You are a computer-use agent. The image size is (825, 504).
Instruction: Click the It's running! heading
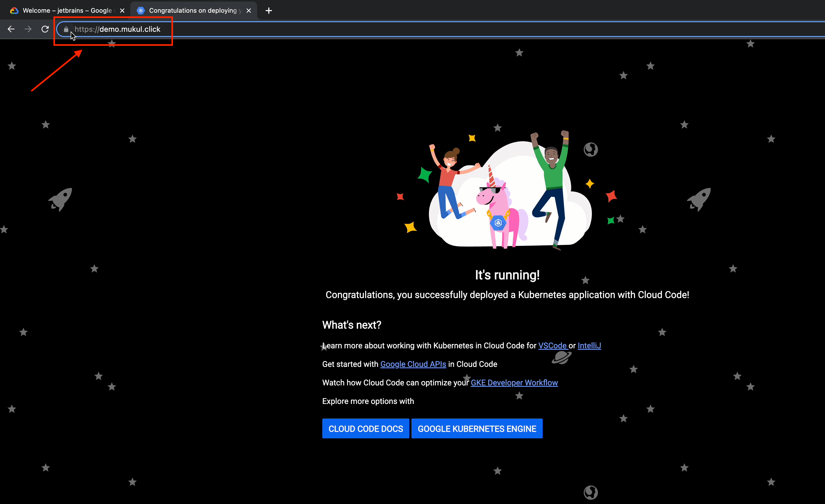(507, 275)
